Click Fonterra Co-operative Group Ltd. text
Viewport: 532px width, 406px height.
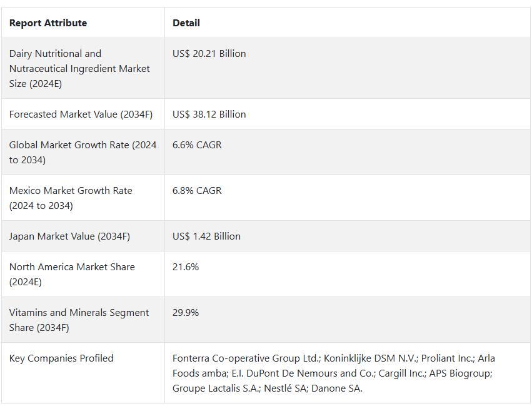(x=246, y=358)
